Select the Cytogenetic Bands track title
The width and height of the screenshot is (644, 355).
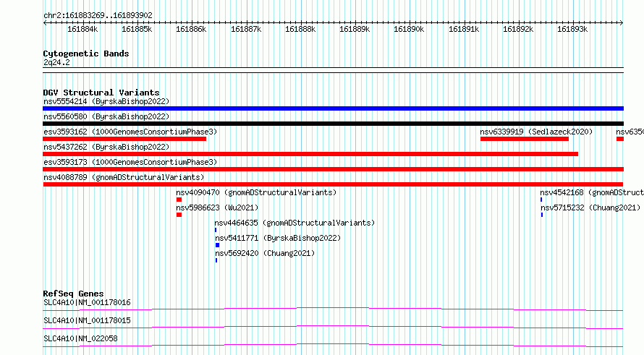[x=86, y=54]
